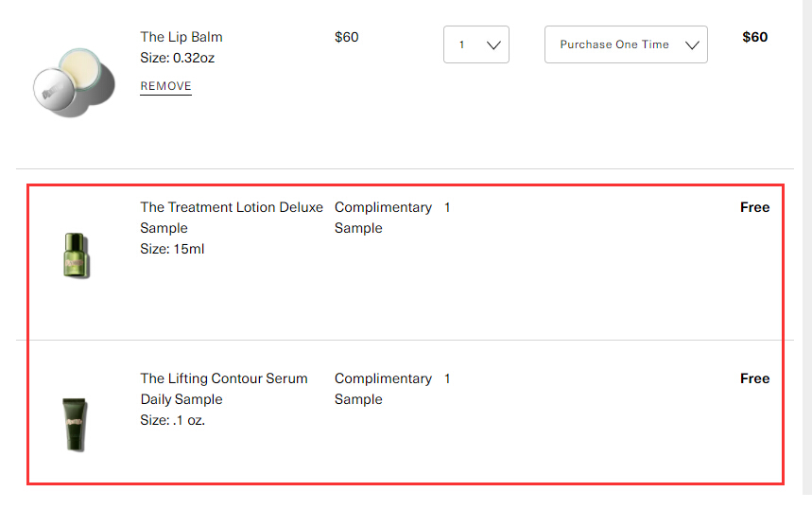Click Complimentary Sample text for Contour Serum

(x=383, y=389)
